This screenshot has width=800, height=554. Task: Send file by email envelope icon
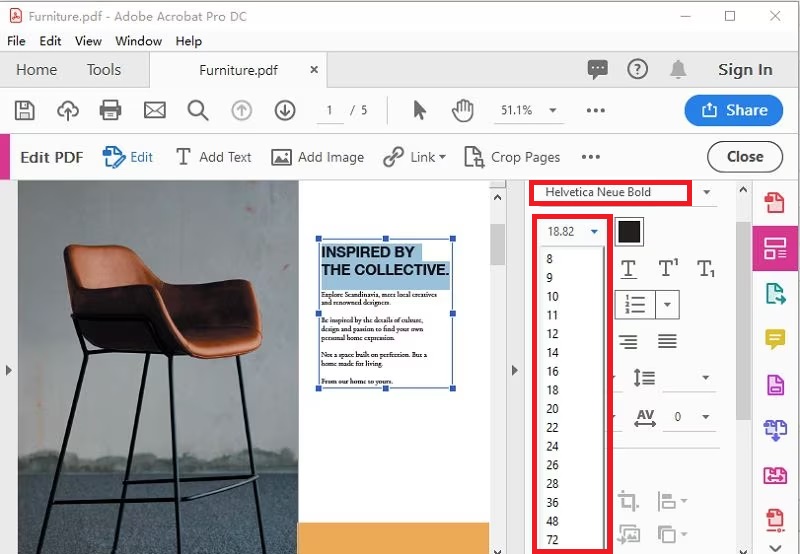[x=155, y=110]
